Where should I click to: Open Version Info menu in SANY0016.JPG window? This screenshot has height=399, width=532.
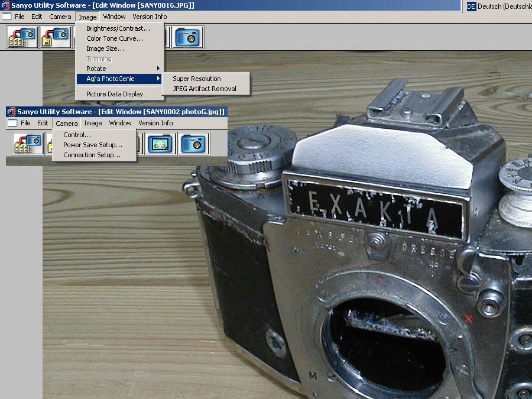[150, 17]
